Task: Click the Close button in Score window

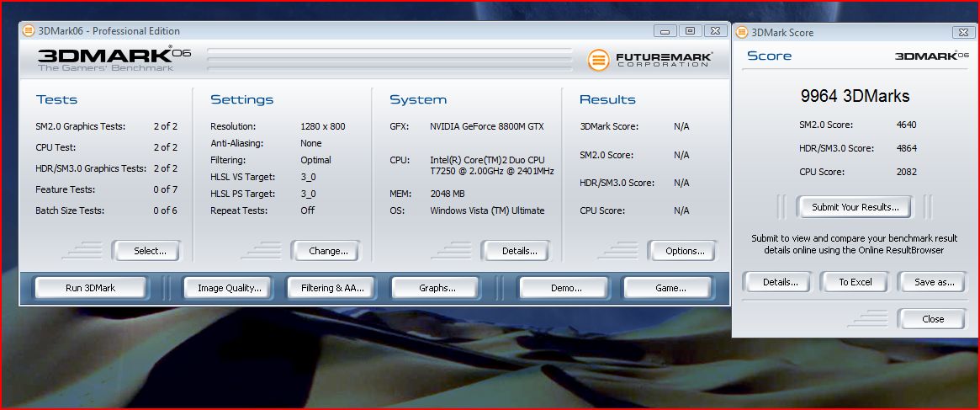Action: tap(933, 318)
